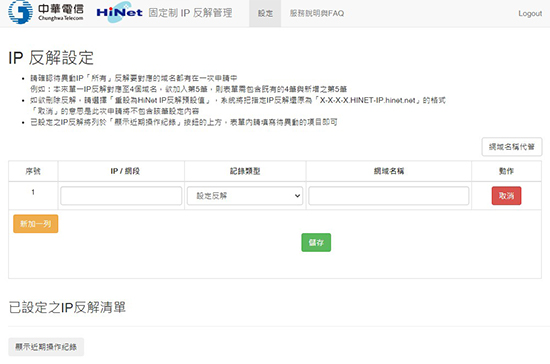Viewport: 550px width, 364px height.
Task: Click the orange 新加一列 button
Action: 36,224
